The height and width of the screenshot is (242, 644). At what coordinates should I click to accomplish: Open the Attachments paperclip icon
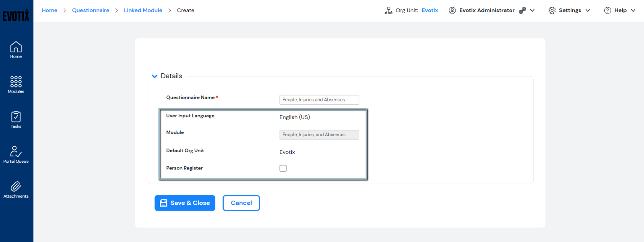pos(16,186)
